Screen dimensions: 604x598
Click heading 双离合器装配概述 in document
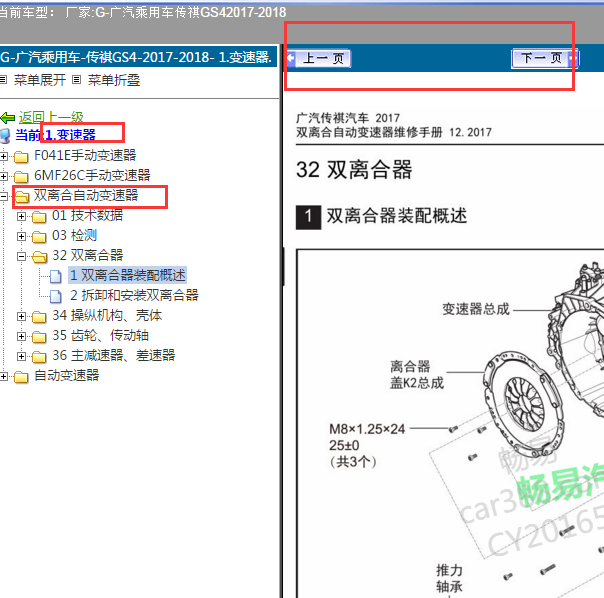[397, 216]
